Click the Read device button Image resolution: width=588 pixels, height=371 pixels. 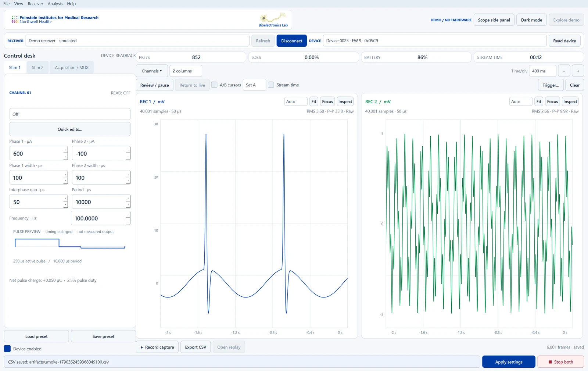pyautogui.click(x=564, y=41)
